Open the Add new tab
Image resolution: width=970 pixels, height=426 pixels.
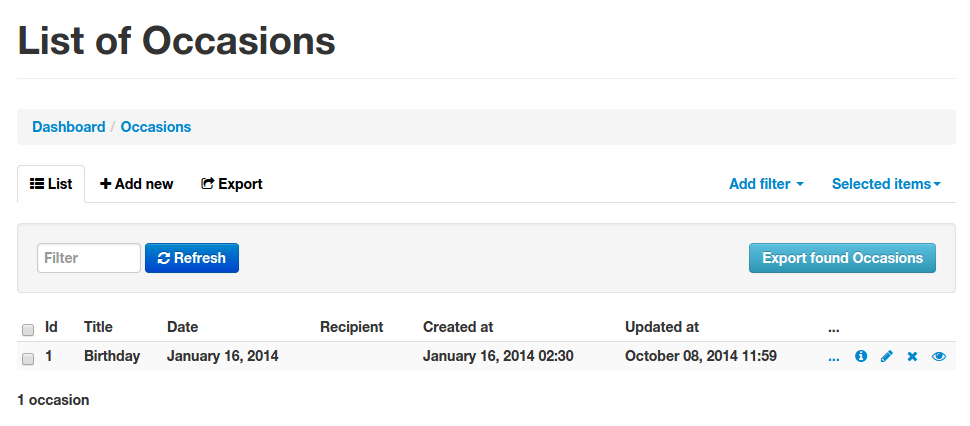click(x=136, y=184)
